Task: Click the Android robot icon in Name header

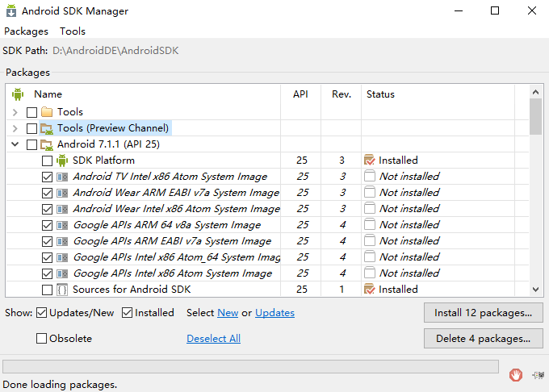Action: pyautogui.click(x=18, y=94)
